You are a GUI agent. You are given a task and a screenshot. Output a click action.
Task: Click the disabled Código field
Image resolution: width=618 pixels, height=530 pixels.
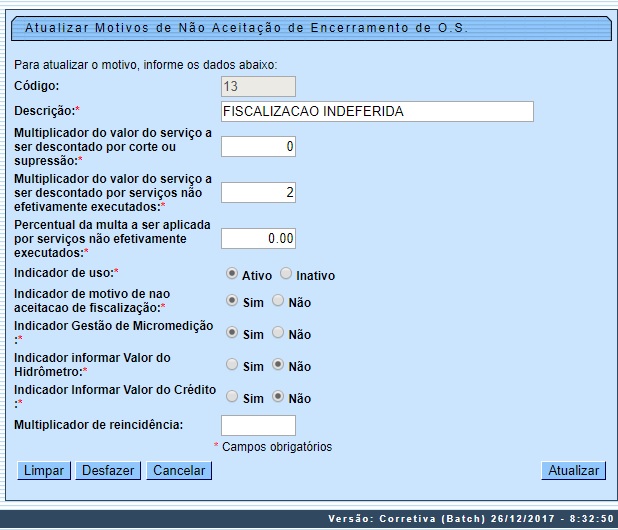pos(258,86)
